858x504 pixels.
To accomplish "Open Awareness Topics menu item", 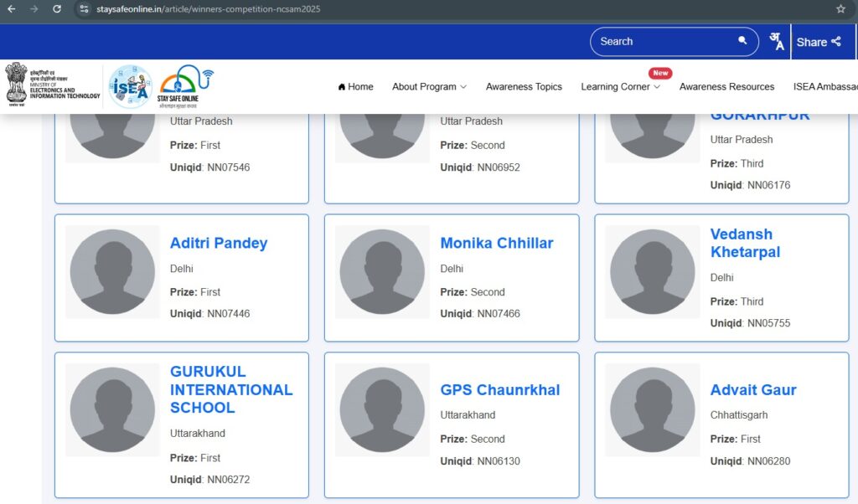I will click(x=524, y=87).
